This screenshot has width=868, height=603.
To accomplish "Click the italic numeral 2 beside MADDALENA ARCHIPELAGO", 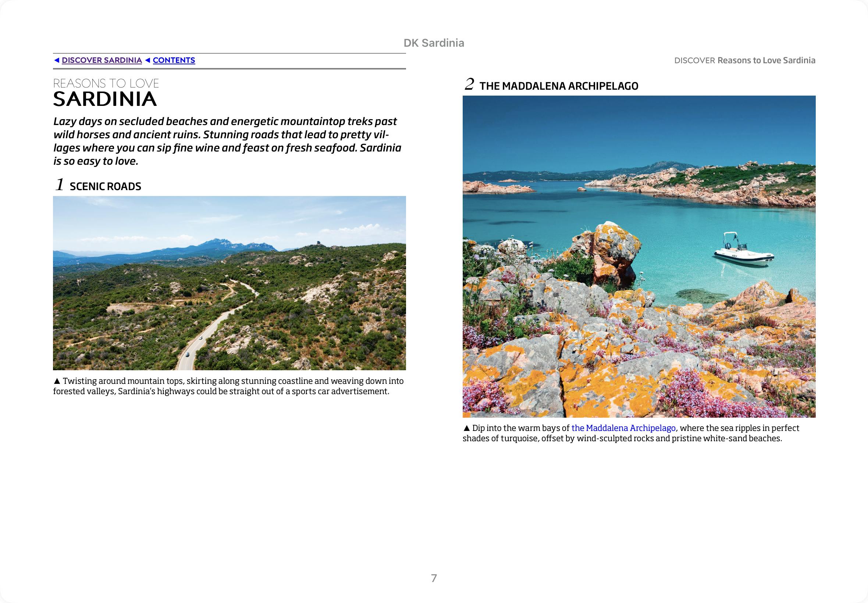I will [469, 84].
